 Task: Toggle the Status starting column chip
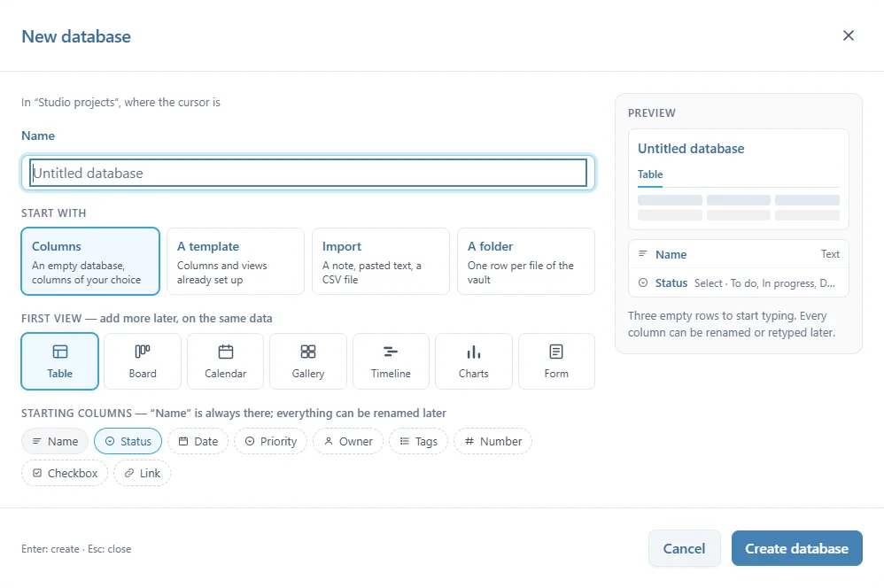click(128, 441)
